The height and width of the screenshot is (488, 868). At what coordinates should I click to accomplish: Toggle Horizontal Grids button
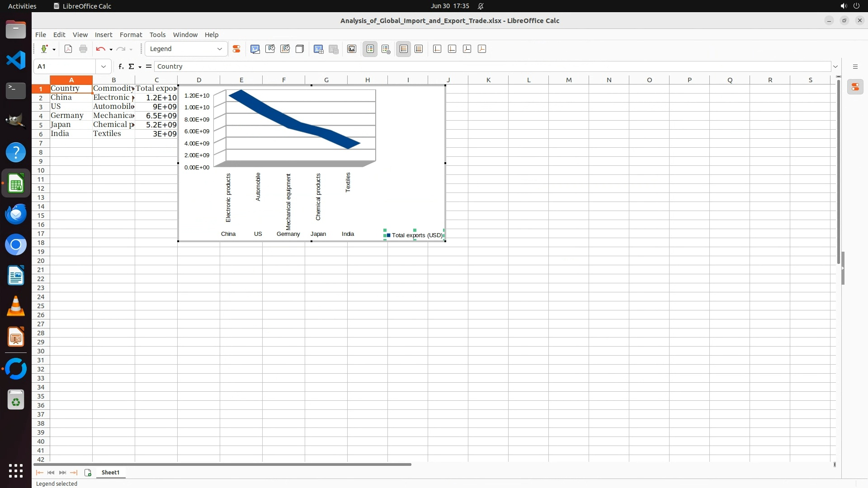[x=403, y=49]
